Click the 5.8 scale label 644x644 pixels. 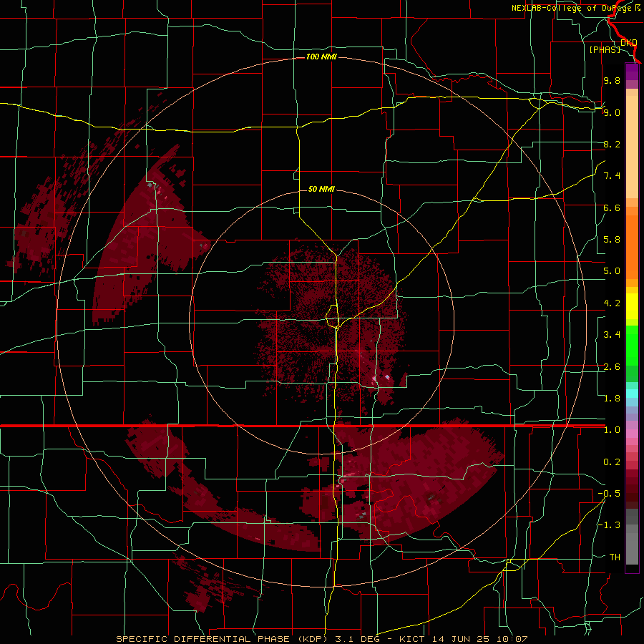[x=612, y=240]
